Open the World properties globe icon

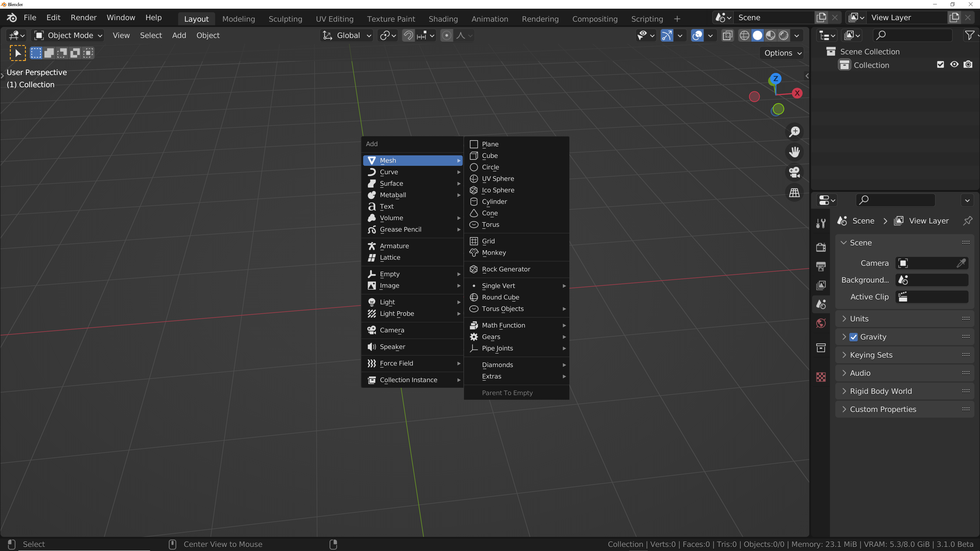821,323
